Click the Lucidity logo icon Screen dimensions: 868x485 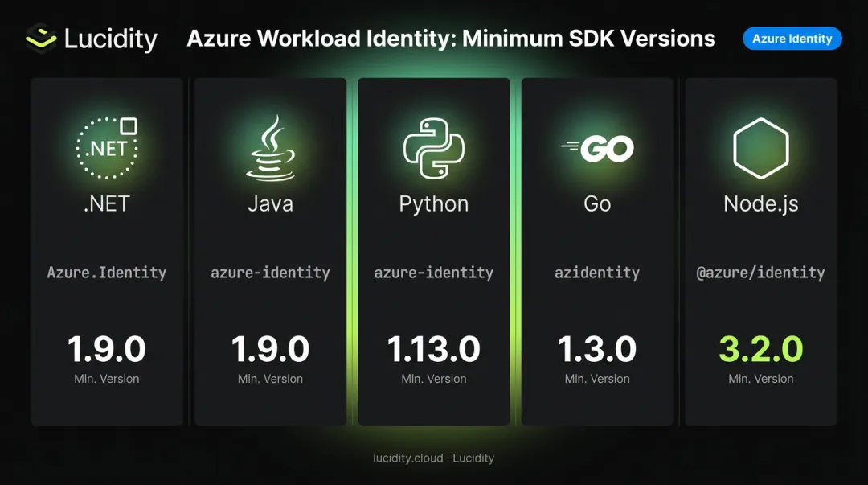pyautogui.click(x=42, y=38)
